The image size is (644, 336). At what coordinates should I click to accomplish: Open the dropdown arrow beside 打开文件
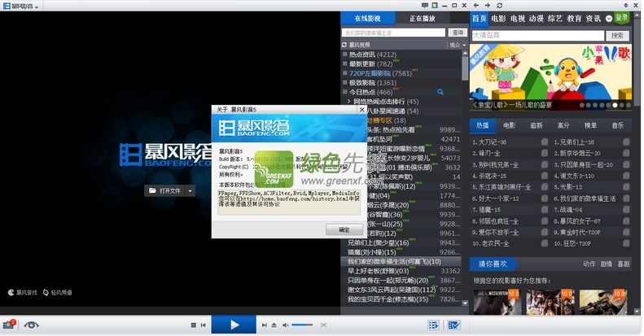pos(191,190)
